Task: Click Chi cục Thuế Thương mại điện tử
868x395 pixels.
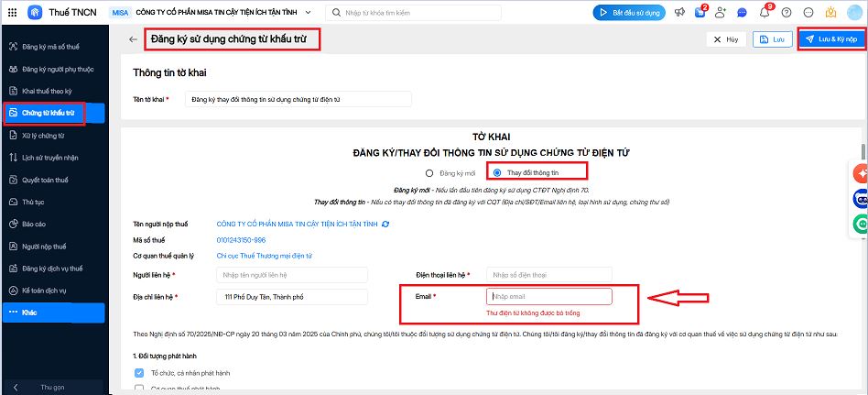Action: [x=265, y=256]
